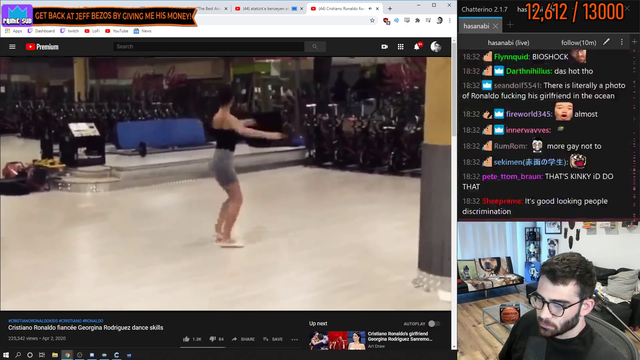Bookmark this page with the star icon
This screenshot has width=640, height=360.
(x=372, y=20)
